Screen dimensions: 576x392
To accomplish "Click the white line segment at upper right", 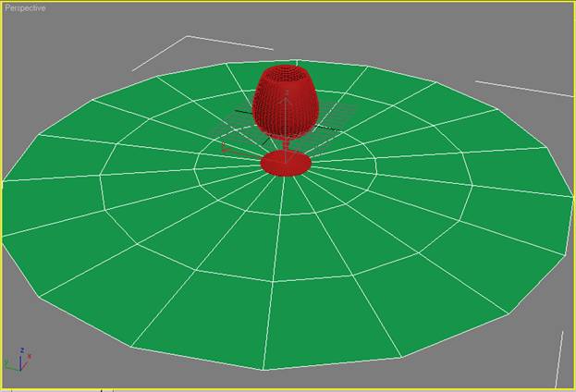I will [x=523, y=89].
